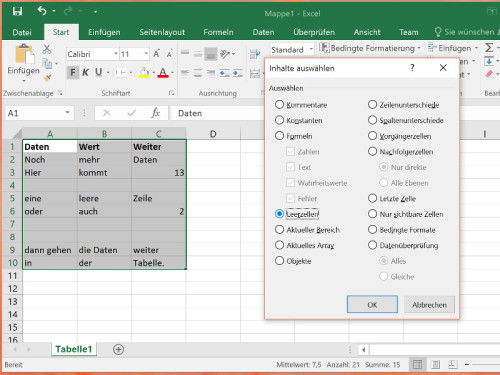
Task: Click the AutoSum sigma icon
Action: tap(489, 48)
